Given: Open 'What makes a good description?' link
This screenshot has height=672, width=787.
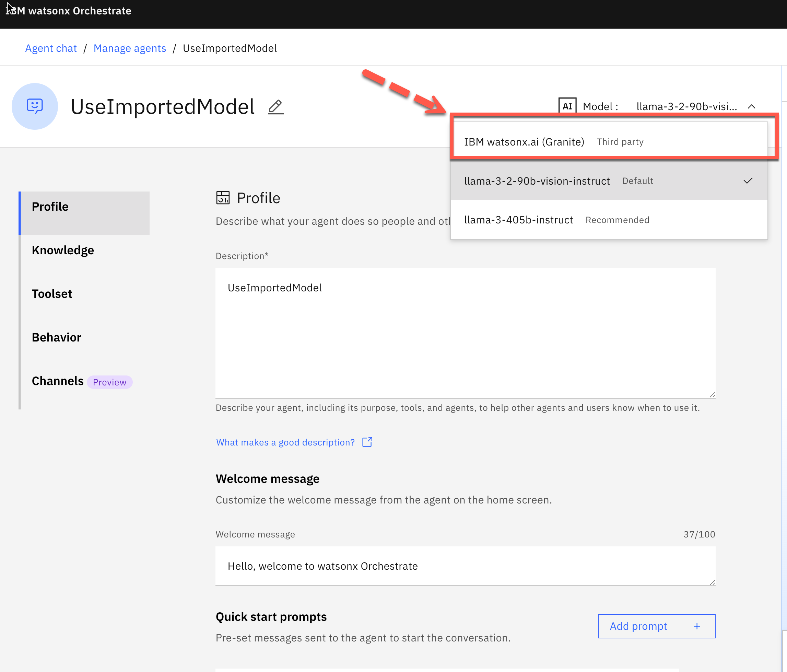Looking at the screenshot, I should pos(285,442).
